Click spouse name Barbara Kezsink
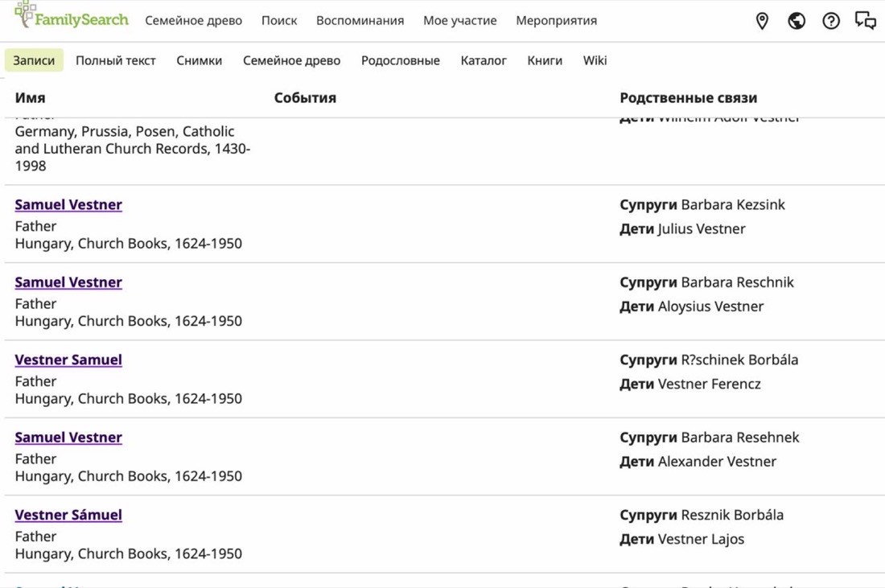Viewport: 885px width, 588px height. [x=733, y=205]
